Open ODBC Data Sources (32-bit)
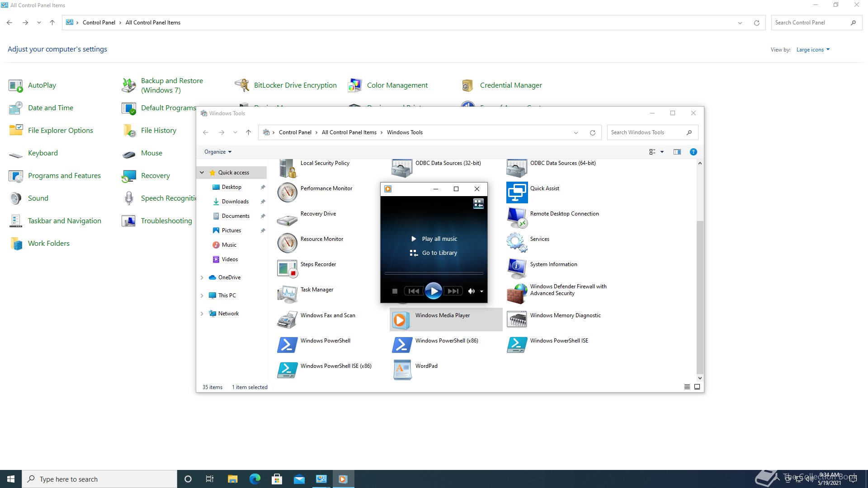The height and width of the screenshot is (488, 868). 437,168
